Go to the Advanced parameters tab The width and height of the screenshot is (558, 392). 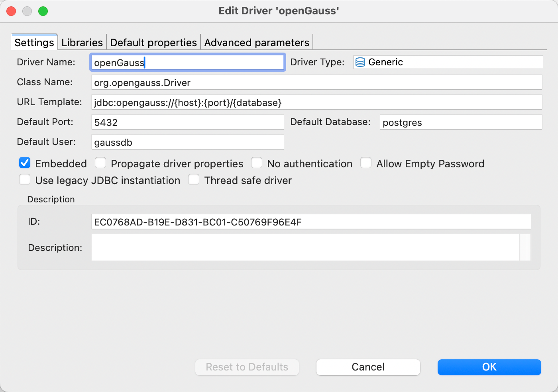point(257,43)
